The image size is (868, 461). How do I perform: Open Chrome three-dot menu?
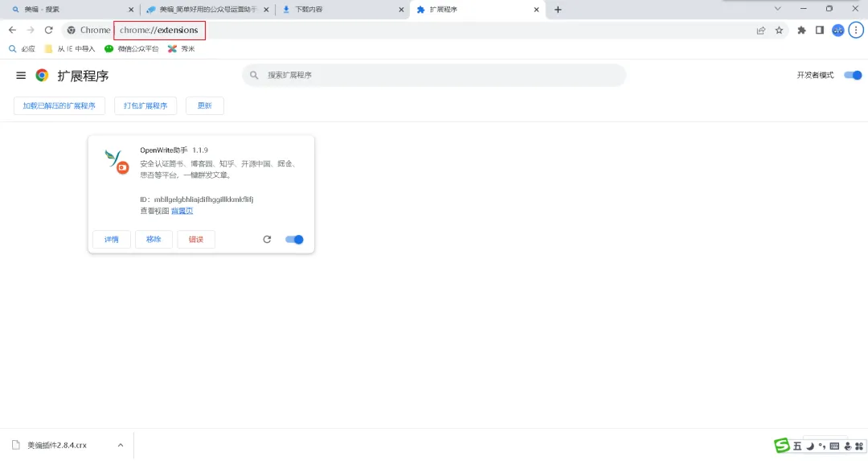tap(856, 31)
